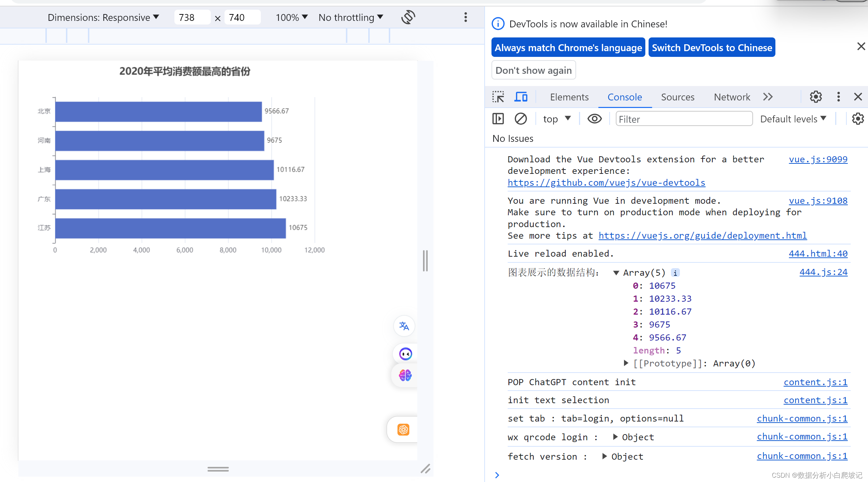Show the console sidebar

[498, 119]
